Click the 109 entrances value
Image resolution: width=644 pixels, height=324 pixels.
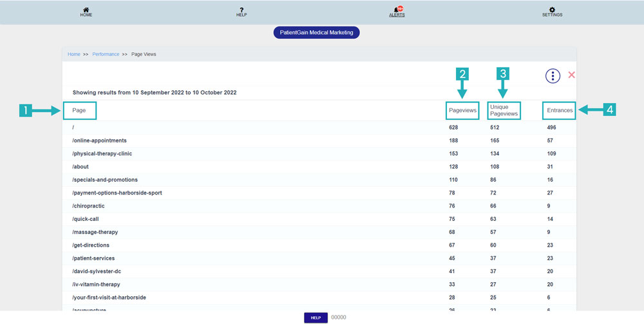pyautogui.click(x=551, y=153)
